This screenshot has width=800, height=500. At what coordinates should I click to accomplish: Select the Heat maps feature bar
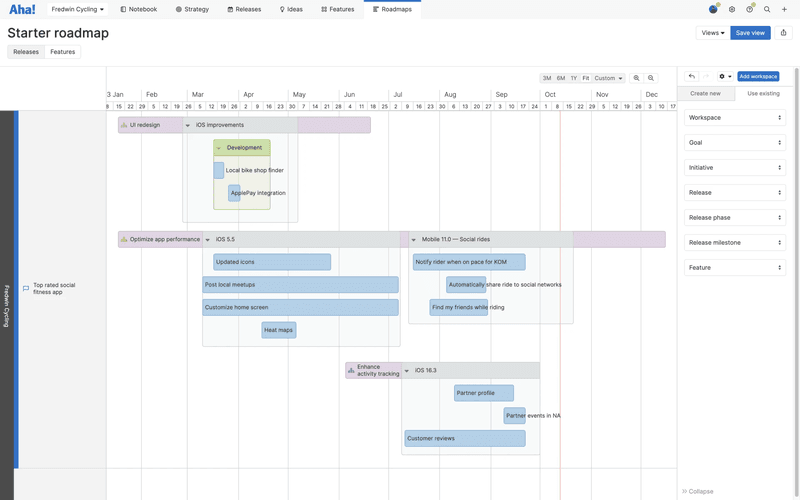[279, 330]
